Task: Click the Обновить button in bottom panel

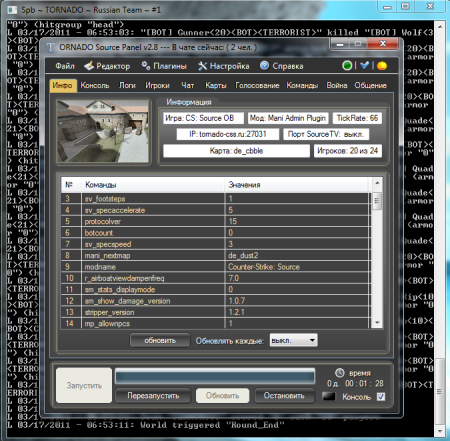Action: click(x=222, y=396)
